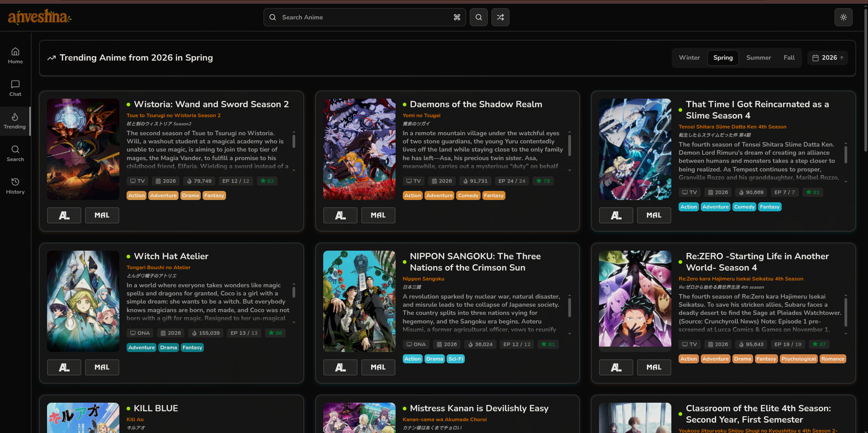Click Re:ZERO description scrollbar
This screenshot has height=433, width=868.
[x=846, y=312]
